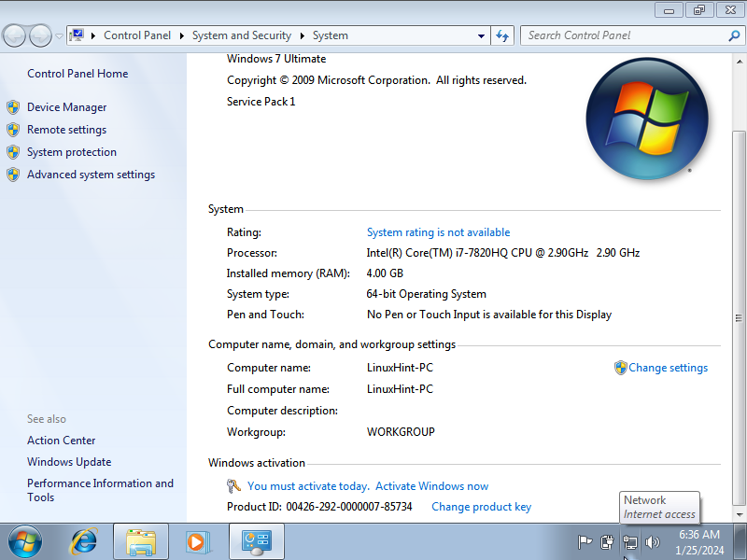Open Advanced system settings link
Viewport: 747px width, 560px height.
(x=91, y=175)
